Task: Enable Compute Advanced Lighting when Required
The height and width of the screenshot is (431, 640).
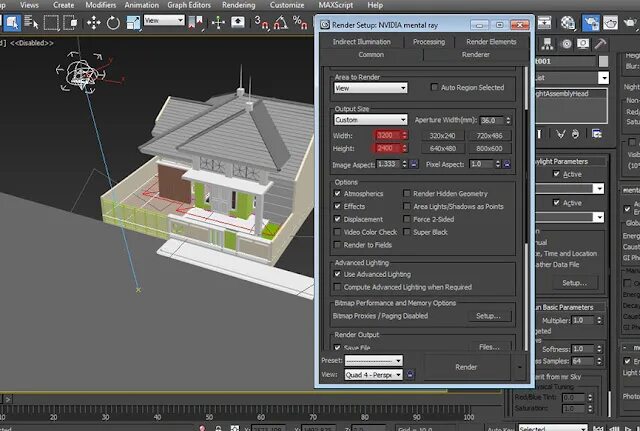Action: [337, 287]
